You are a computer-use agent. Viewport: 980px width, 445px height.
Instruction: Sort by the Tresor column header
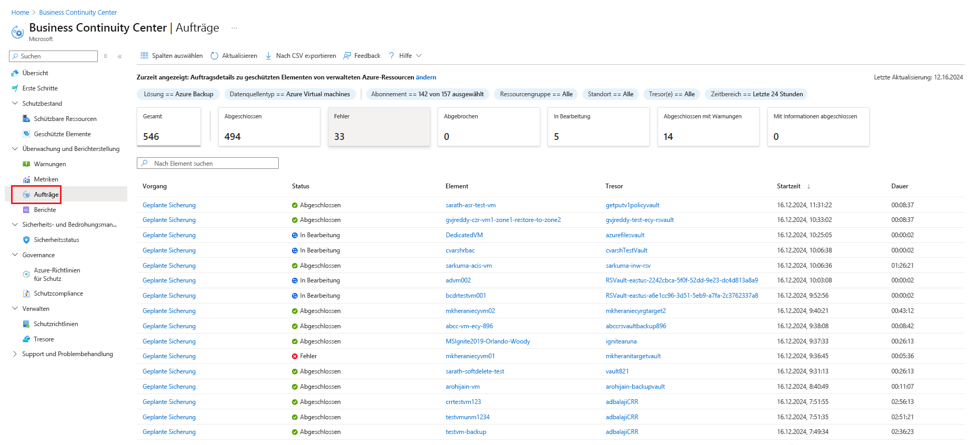[614, 186]
